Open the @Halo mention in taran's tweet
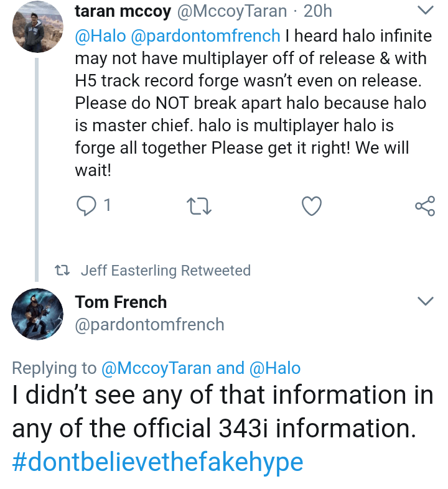This screenshot has width=448, height=489. 100,36
